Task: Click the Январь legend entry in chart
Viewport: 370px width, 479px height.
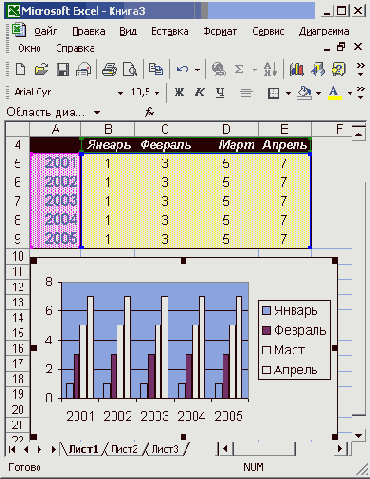Action: [290, 311]
